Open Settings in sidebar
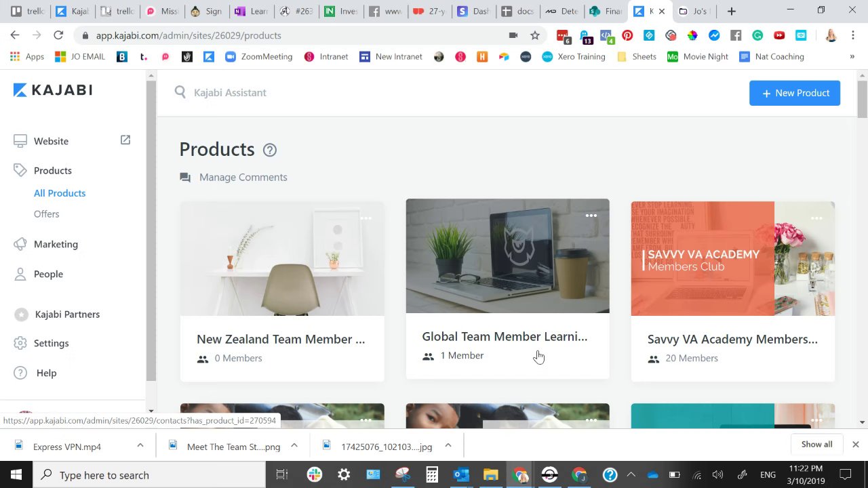 [x=52, y=344]
